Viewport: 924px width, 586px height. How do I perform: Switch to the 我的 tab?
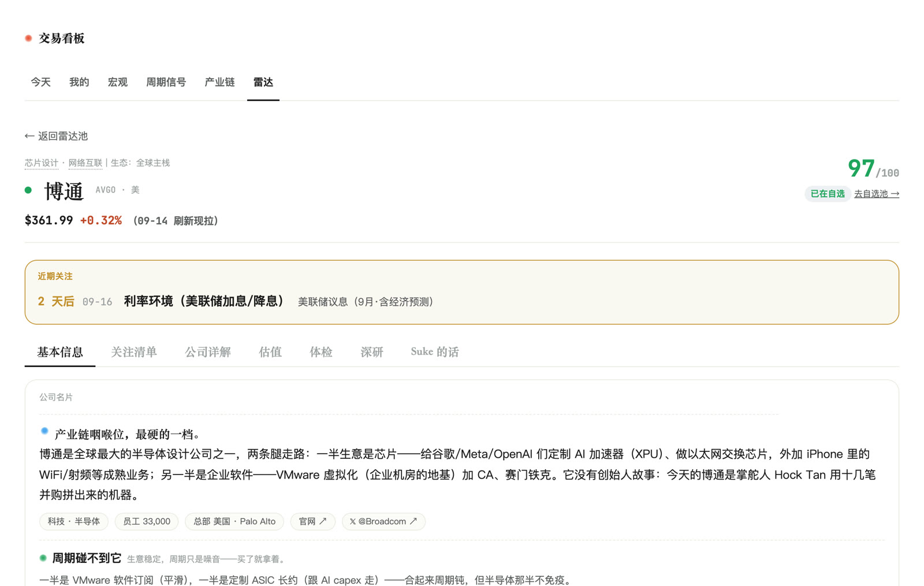coord(79,82)
